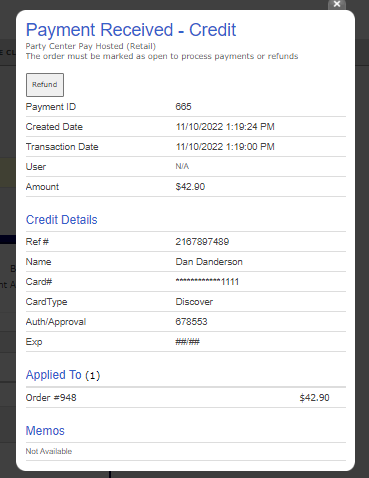Click the Not Available memo text

(49, 451)
